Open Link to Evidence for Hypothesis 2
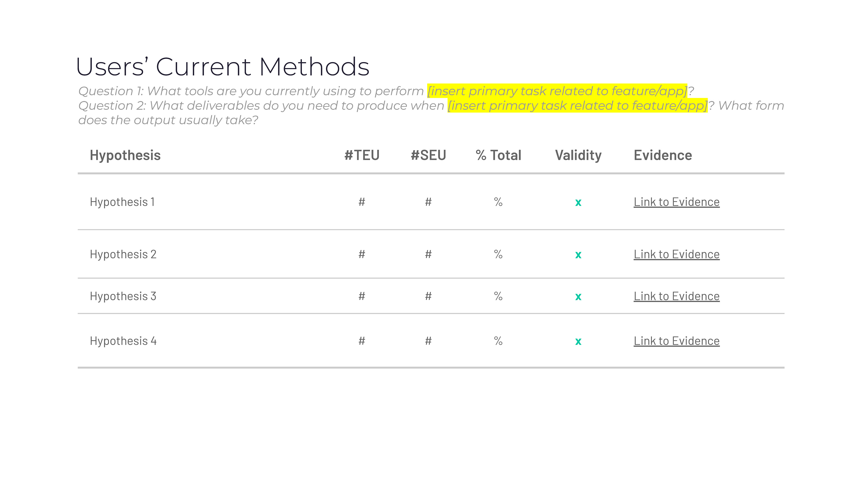Screen dimensions: 868x488 676,254
